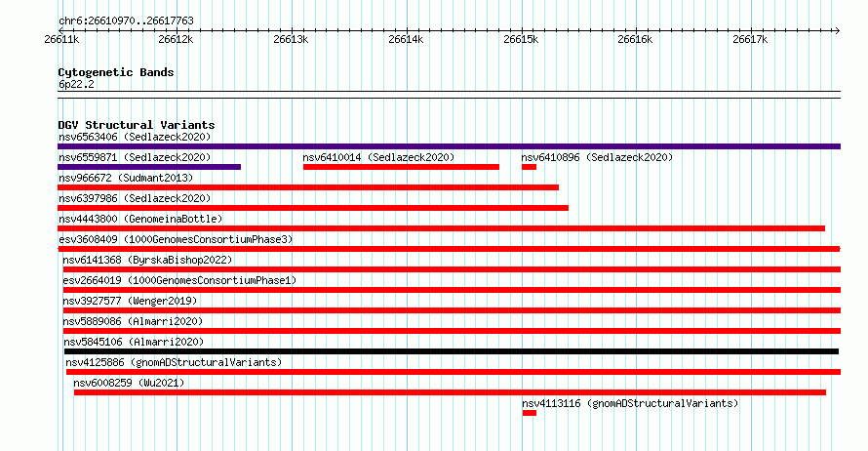The height and width of the screenshot is (451, 868).
Task: Select the purple nsv6563406 variant bar
Action: coord(449,146)
